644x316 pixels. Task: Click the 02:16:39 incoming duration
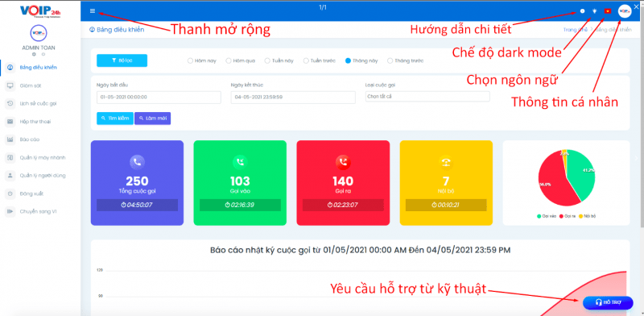240,205
